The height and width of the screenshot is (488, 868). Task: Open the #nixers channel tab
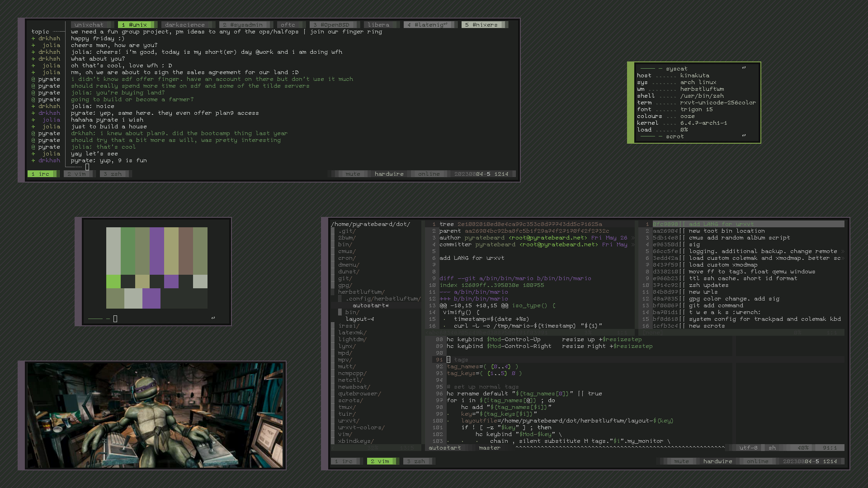485,25
